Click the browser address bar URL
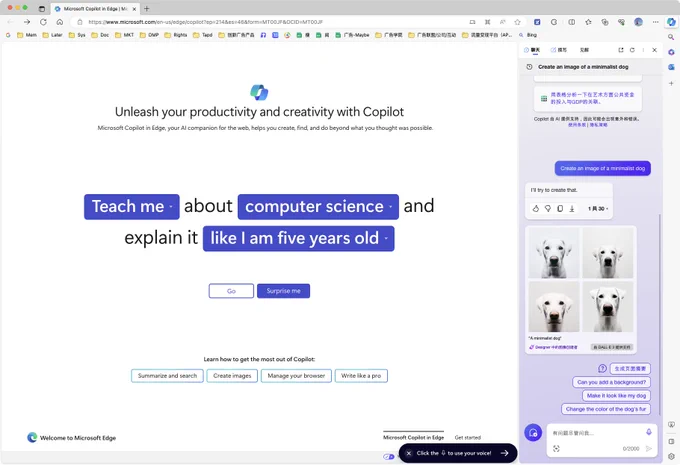680x465 pixels. click(x=206, y=22)
